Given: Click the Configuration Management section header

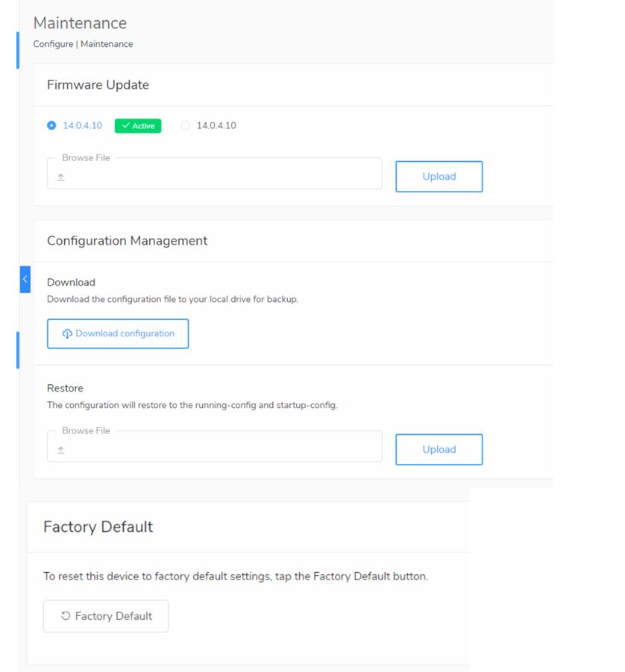Looking at the screenshot, I should [x=128, y=241].
